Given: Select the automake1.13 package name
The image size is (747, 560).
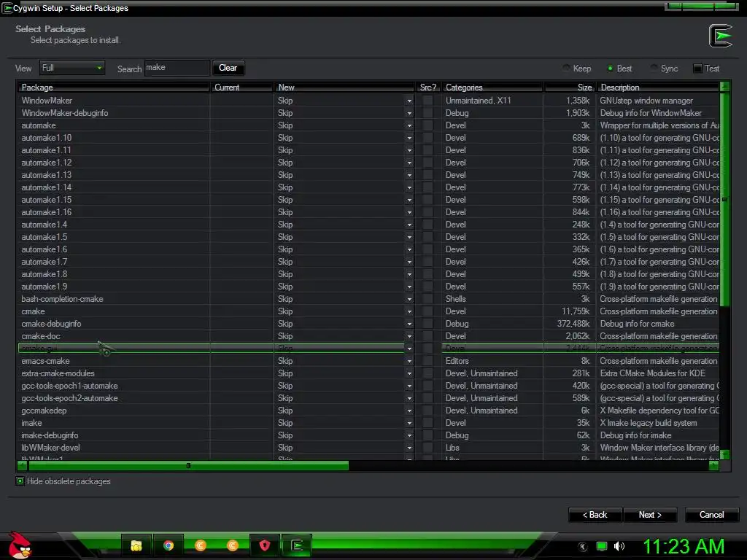Looking at the screenshot, I should pyautogui.click(x=47, y=175).
